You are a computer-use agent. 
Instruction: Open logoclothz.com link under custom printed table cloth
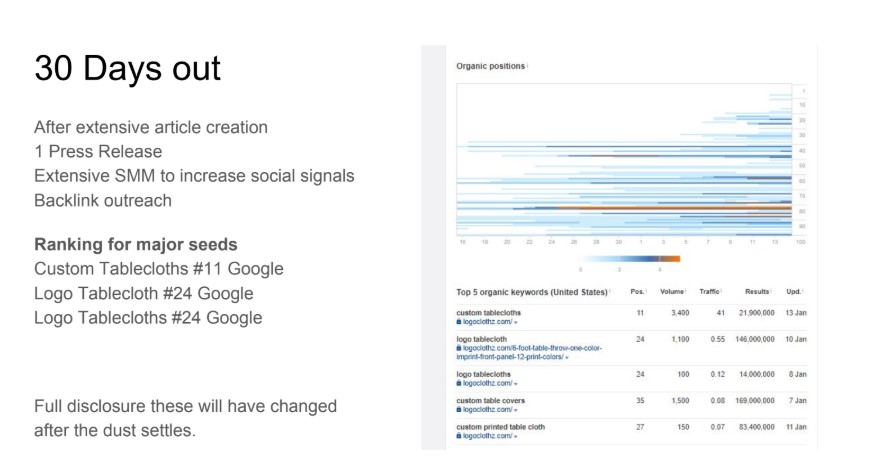click(x=487, y=436)
